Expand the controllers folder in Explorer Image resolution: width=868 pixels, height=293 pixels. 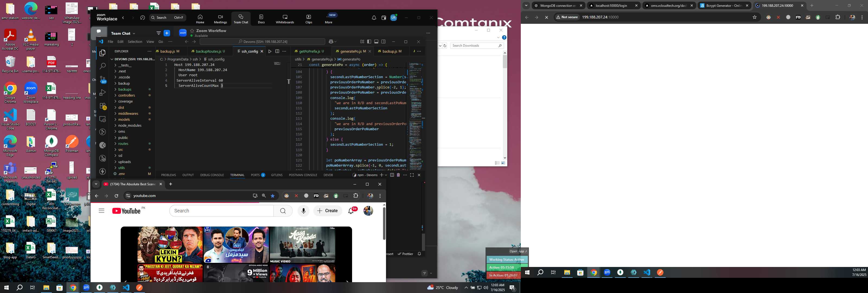pyautogui.click(x=126, y=95)
